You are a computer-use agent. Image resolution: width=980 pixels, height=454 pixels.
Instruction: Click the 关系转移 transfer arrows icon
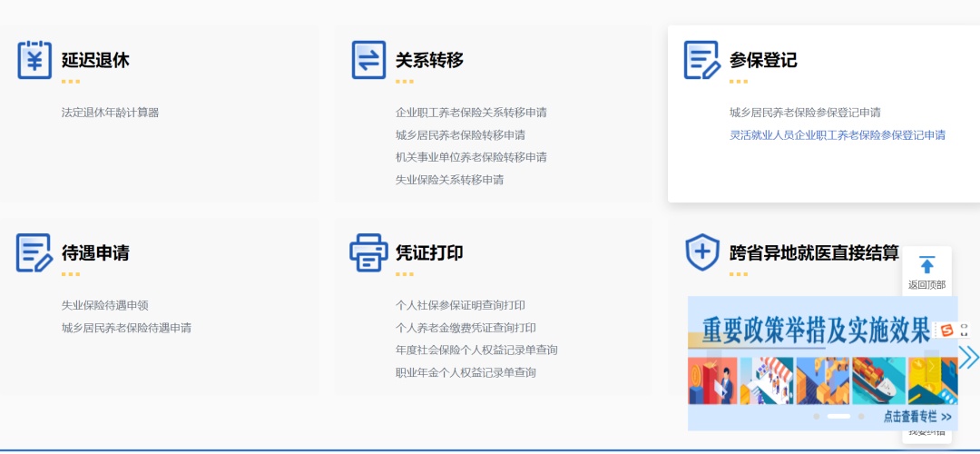368,60
